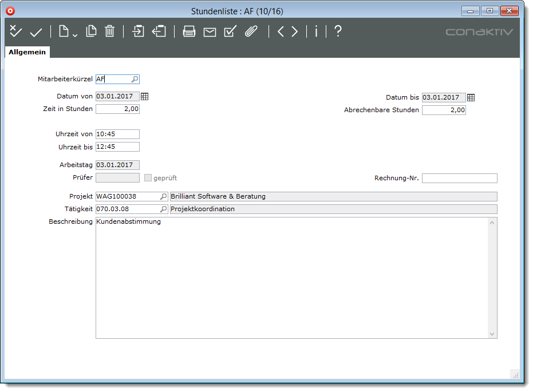This screenshot has height=392, width=533.
Task: Click the paperclip attachment icon
Action: pos(251,31)
